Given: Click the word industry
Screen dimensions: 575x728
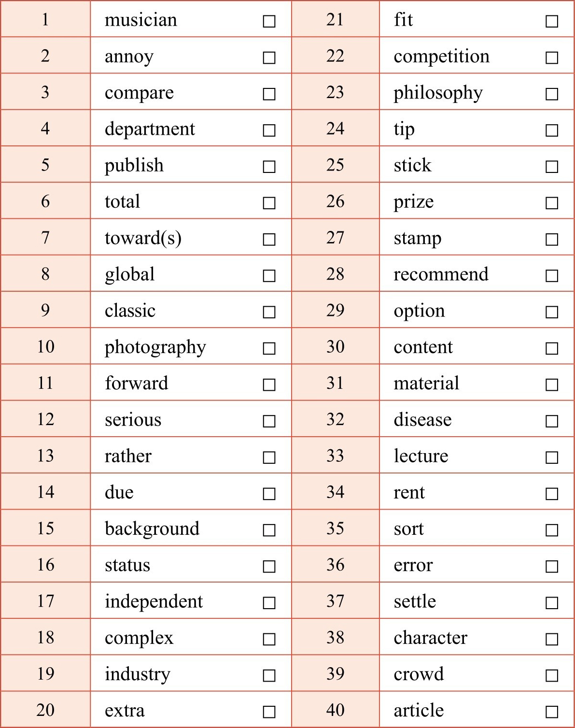Looking at the screenshot, I should click(x=138, y=674).
